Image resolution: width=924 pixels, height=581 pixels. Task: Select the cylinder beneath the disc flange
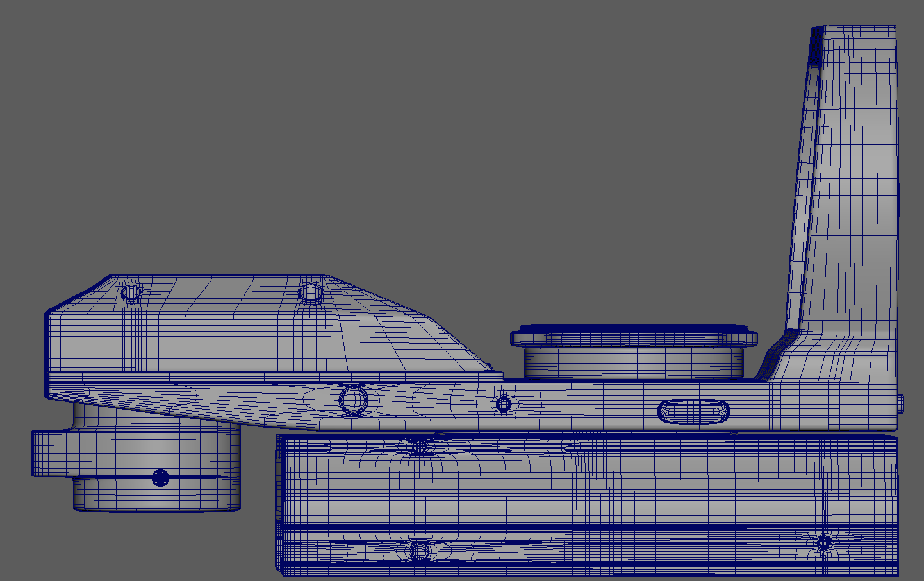[633, 363]
